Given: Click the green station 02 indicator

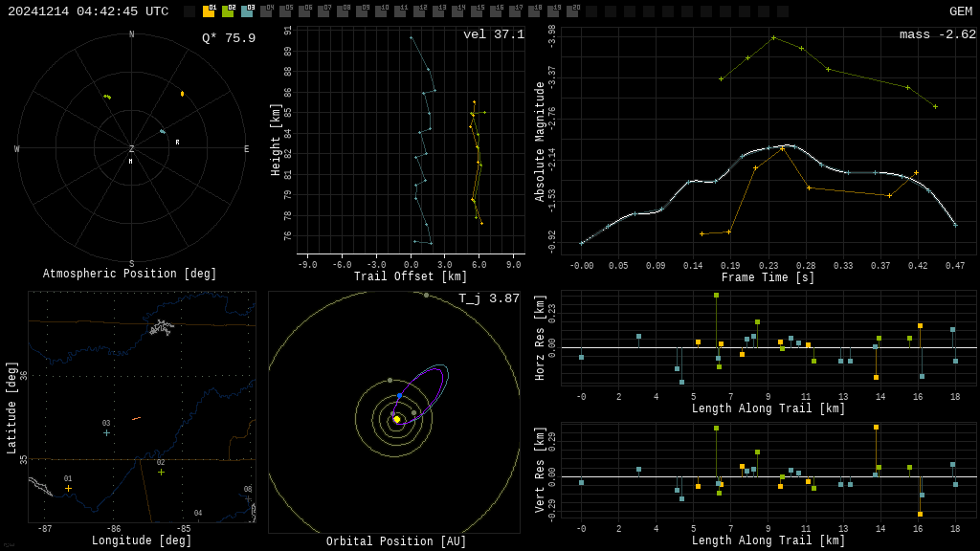Looking at the screenshot, I should (x=228, y=11).
